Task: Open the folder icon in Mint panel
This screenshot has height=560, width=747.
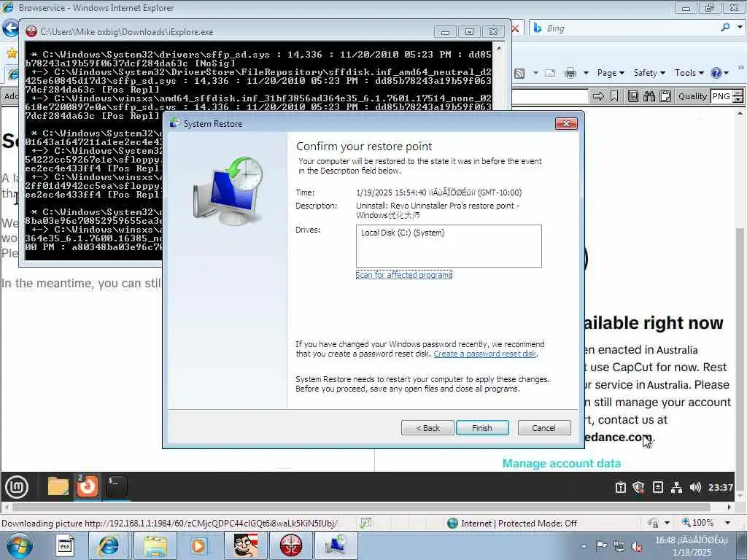Action: coord(58,486)
